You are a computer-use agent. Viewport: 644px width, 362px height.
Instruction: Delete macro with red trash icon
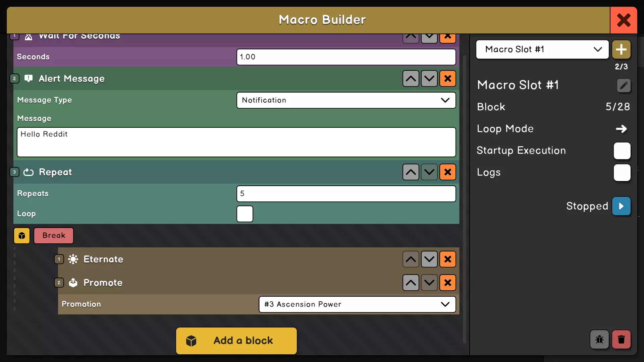pos(621,340)
